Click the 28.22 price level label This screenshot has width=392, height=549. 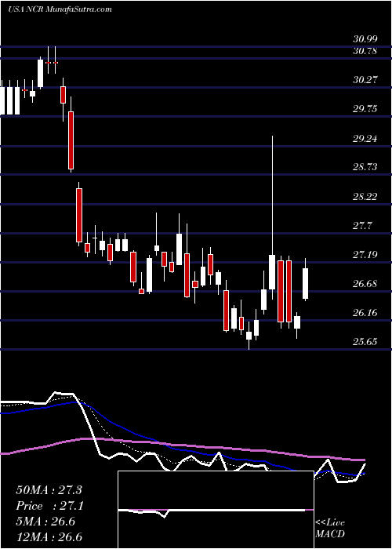[365, 197]
